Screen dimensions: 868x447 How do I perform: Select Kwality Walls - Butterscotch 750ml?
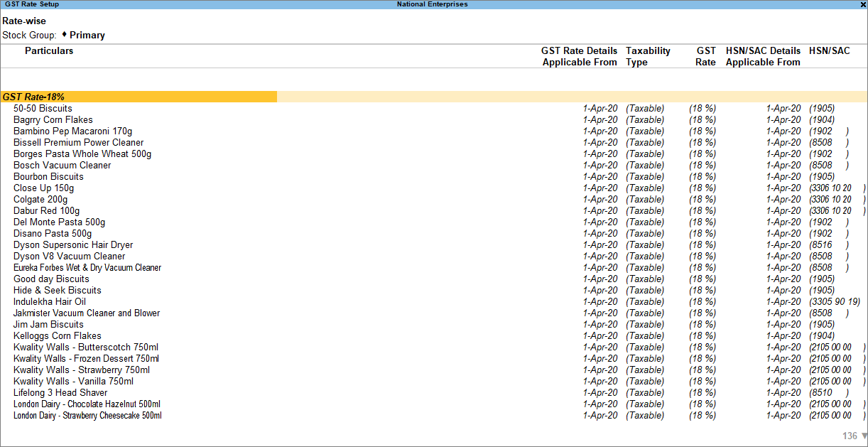(86, 347)
